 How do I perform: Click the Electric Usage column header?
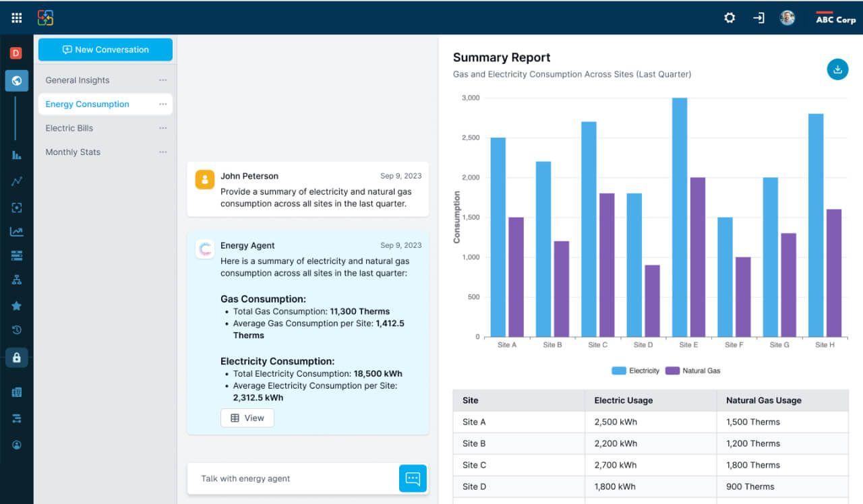pyautogui.click(x=651, y=400)
